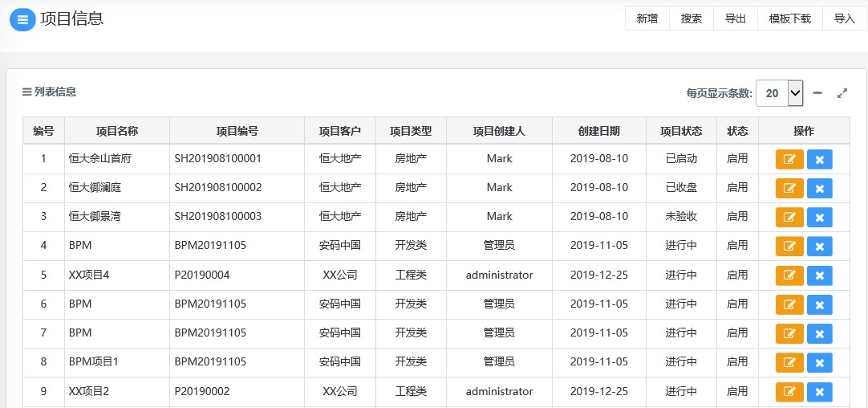Click the 项目状态 column header
Screen dimensions: 868x408
tap(681, 131)
